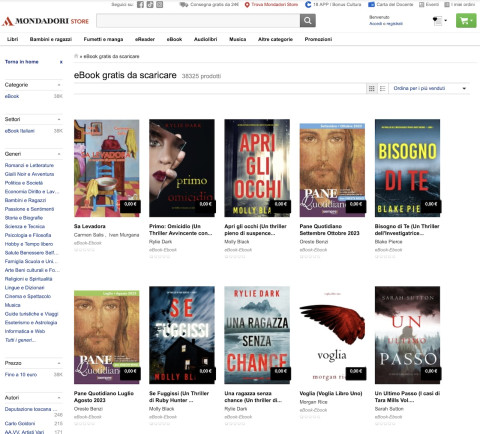Collapse the Autori filter section
Image resolution: width=480 pixels, height=434 pixels.
click(59, 398)
